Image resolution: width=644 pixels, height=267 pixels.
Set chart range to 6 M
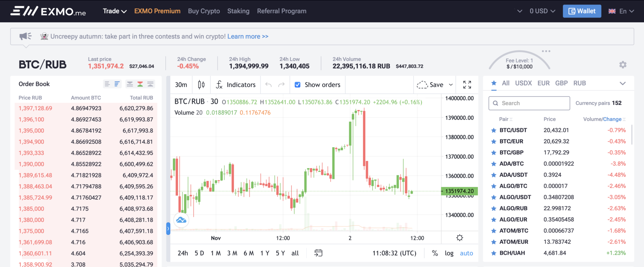[249, 253]
